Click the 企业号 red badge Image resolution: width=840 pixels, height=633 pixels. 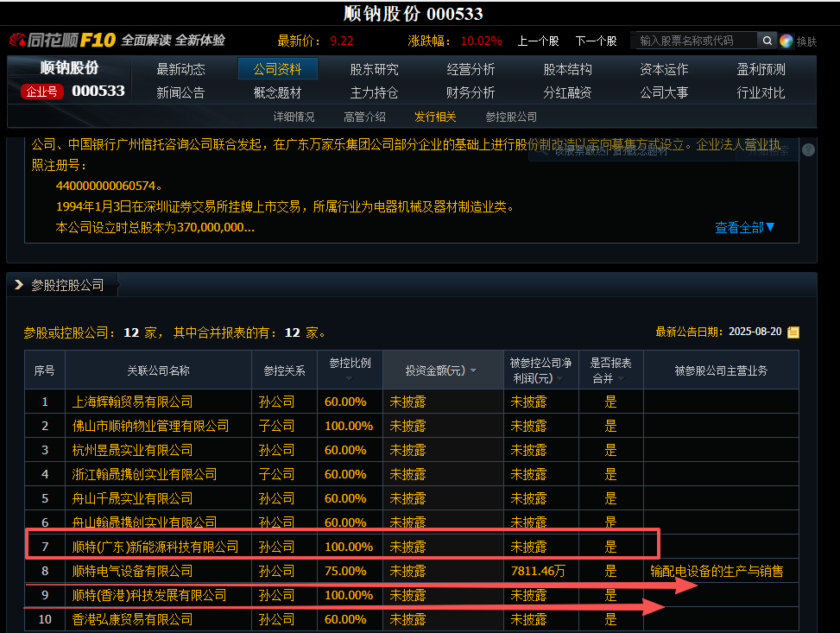point(41,92)
